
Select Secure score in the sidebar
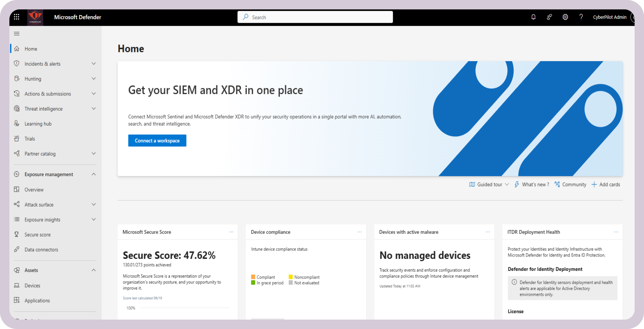coord(37,234)
